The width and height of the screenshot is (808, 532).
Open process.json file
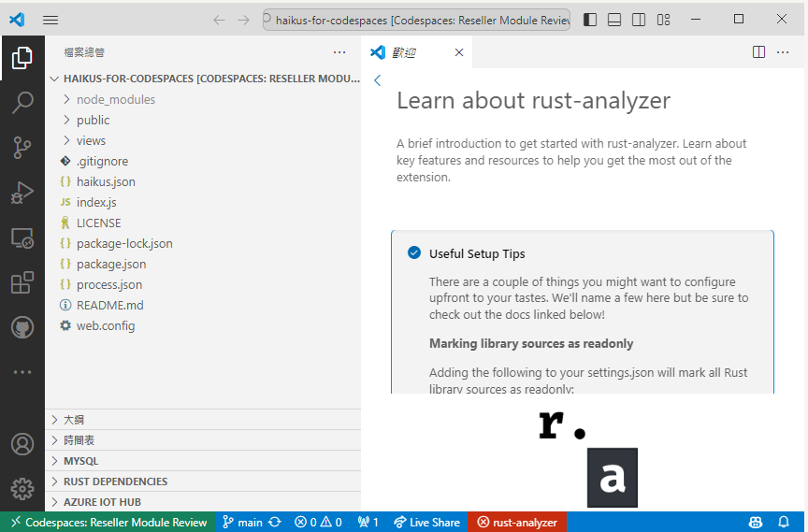pos(204,285)
